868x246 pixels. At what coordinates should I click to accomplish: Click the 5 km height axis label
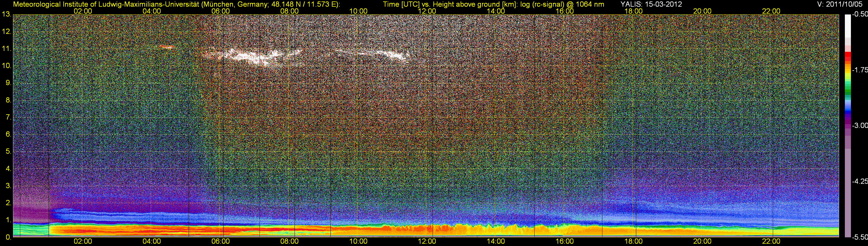click(8, 151)
